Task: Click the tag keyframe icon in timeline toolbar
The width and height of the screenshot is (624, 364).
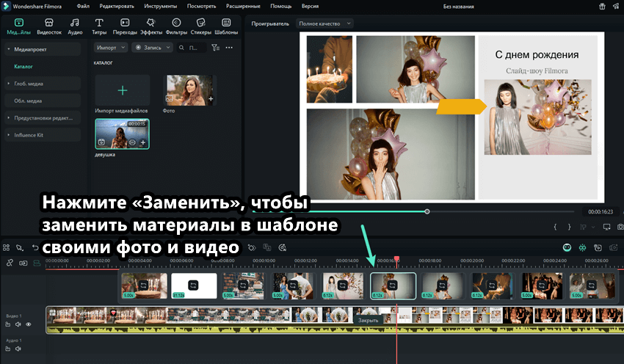Action: (x=252, y=247)
